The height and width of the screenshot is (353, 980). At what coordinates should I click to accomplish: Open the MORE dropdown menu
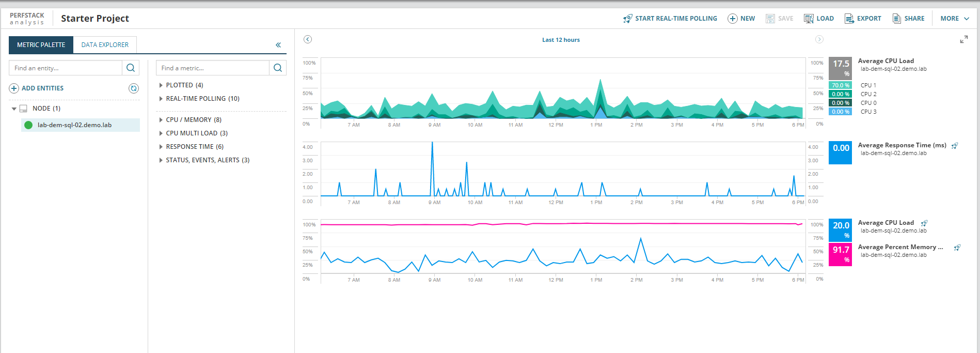955,19
